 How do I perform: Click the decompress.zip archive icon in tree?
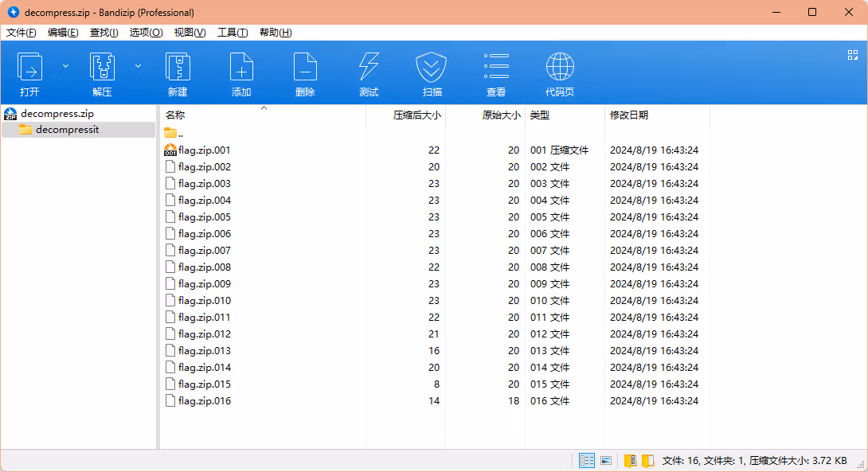pos(10,114)
